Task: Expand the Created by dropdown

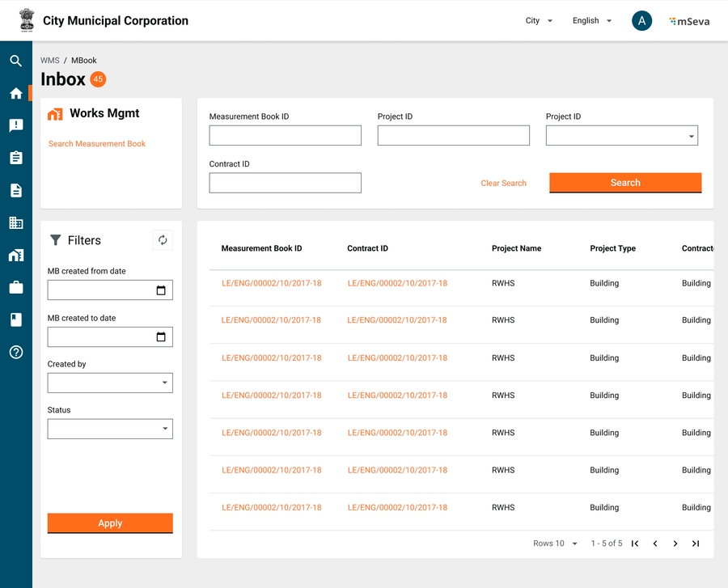Action: 110,383
